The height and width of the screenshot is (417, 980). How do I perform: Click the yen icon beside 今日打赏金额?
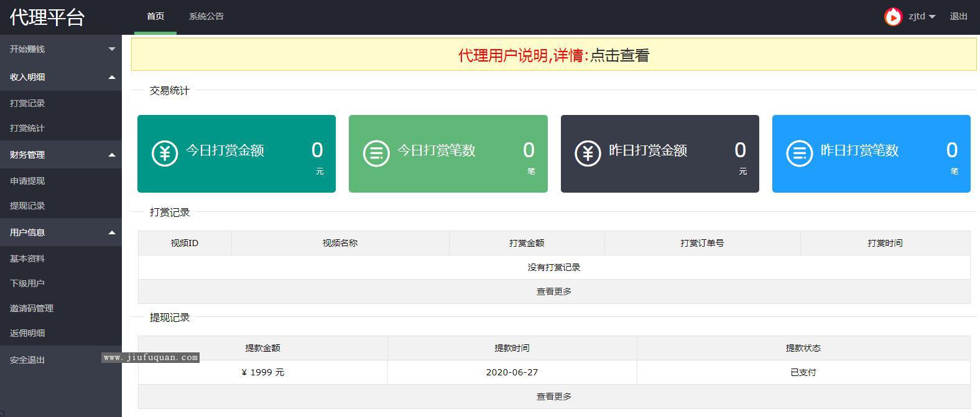pyautogui.click(x=165, y=152)
